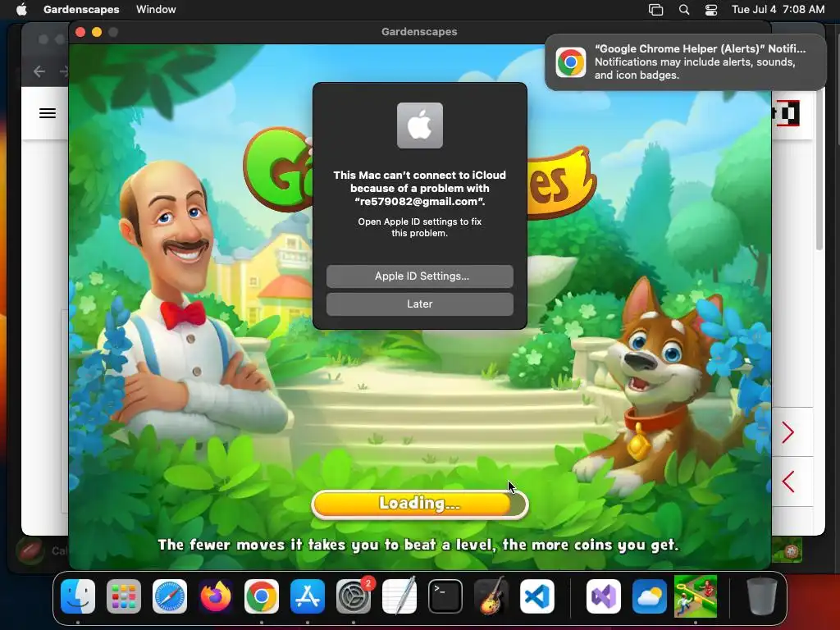840x630 pixels.
Task: Open the App Store from the Dock
Action: pos(308,596)
